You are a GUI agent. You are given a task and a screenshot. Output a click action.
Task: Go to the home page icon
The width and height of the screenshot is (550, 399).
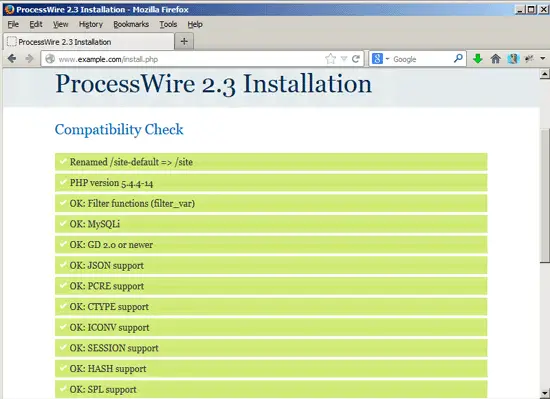(495, 59)
